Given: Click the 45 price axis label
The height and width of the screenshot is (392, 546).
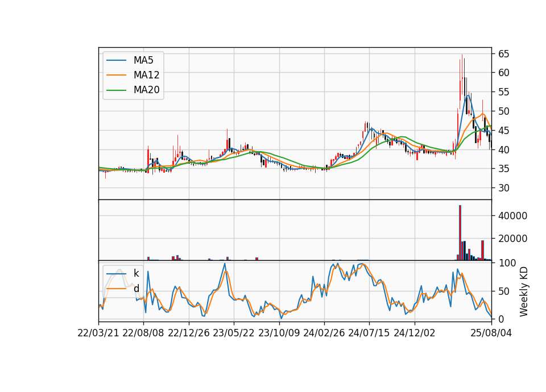Looking at the screenshot, I should pos(503,131).
